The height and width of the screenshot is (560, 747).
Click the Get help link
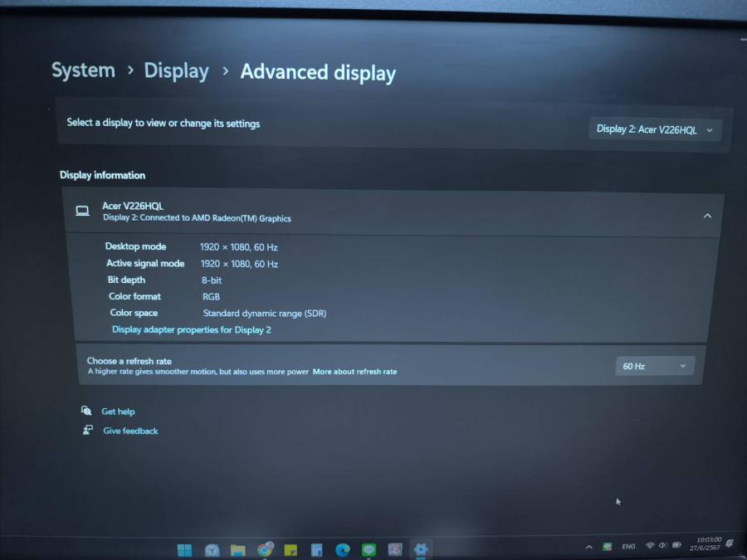point(118,411)
